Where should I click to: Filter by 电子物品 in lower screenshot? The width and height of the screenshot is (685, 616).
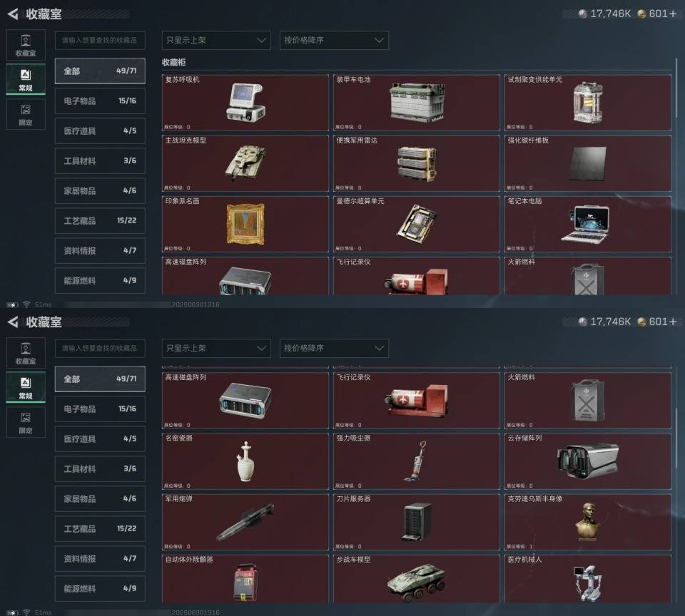[100, 409]
